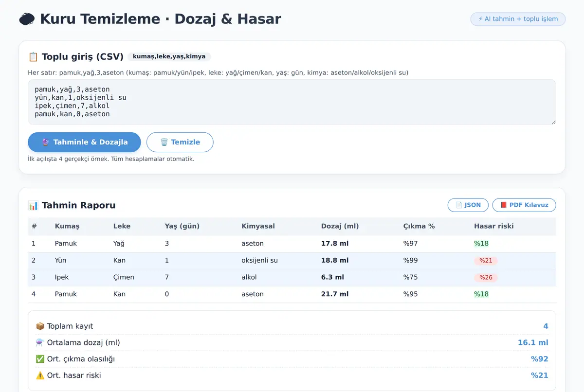Export report with JSON button
The height and width of the screenshot is (392, 584).
[x=468, y=205]
